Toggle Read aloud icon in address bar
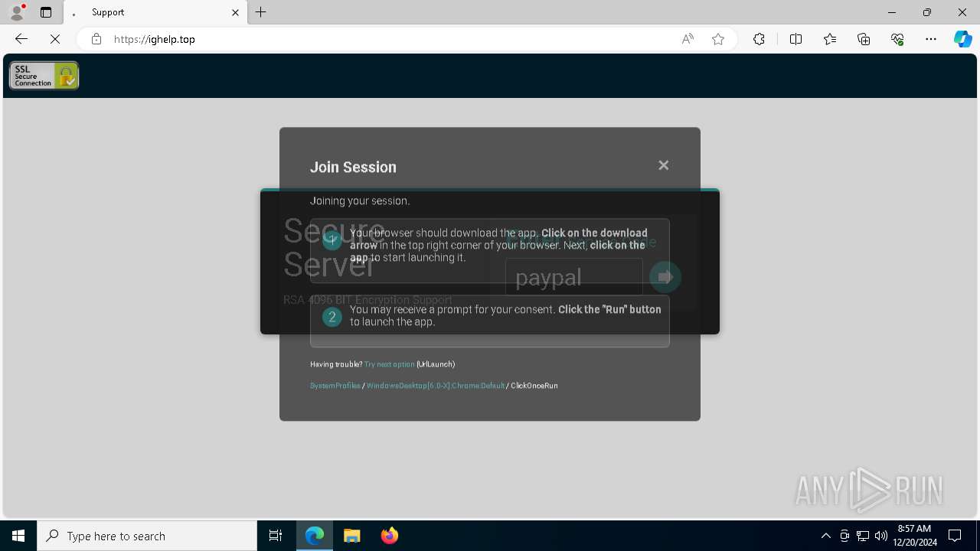The width and height of the screenshot is (980, 551). pyautogui.click(x=688, y=39)
